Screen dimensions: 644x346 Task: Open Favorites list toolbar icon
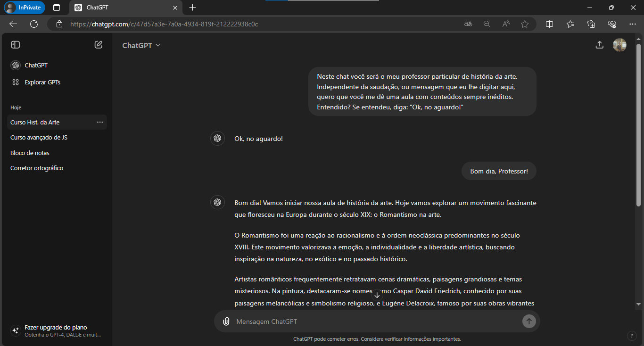(570, 24)
